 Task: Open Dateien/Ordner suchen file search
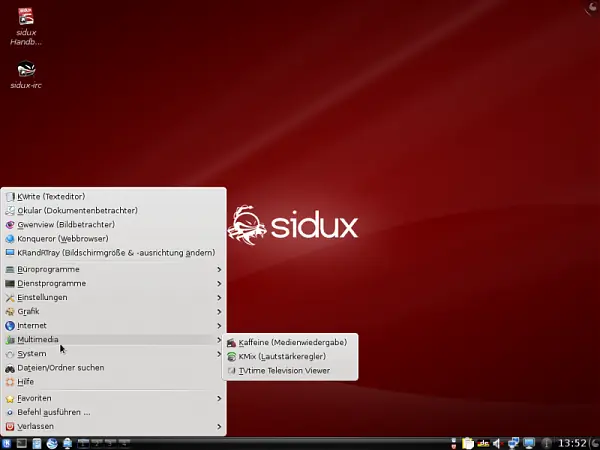[113, 368]
